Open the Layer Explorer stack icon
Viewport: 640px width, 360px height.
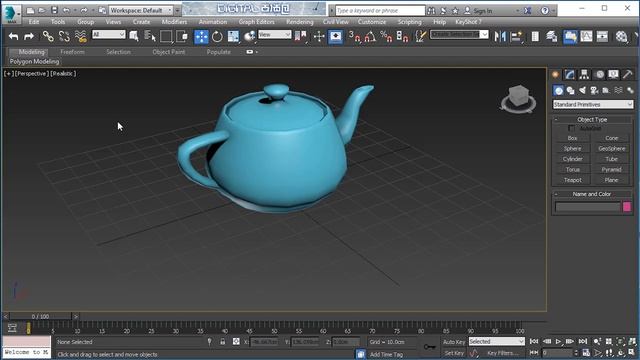click(552, 37)
